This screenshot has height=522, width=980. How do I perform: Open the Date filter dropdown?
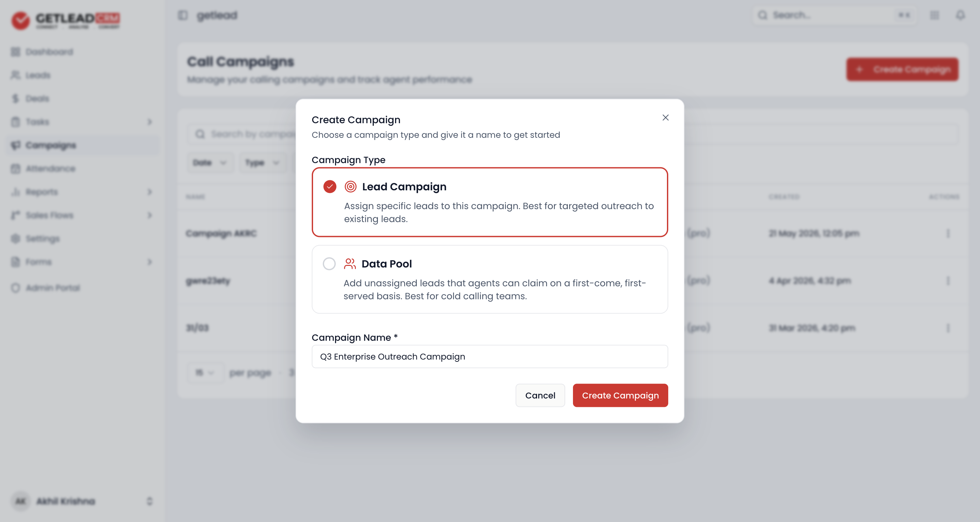[210, 163]
